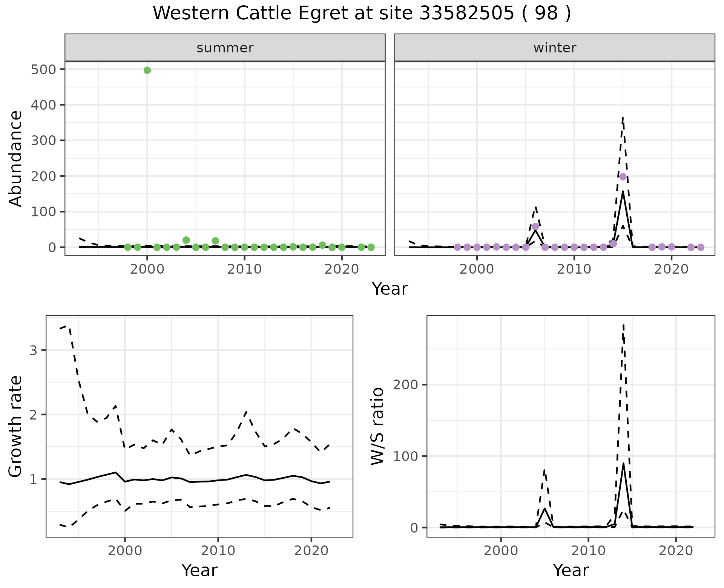Viewport: 724px width, 588px height.
Task: Click the green summer point at 2004
Action: [186, 240]
